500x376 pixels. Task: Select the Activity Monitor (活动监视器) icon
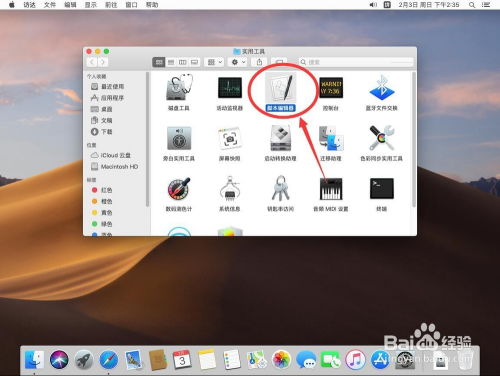pyautogui.click(x=230, y=88)
